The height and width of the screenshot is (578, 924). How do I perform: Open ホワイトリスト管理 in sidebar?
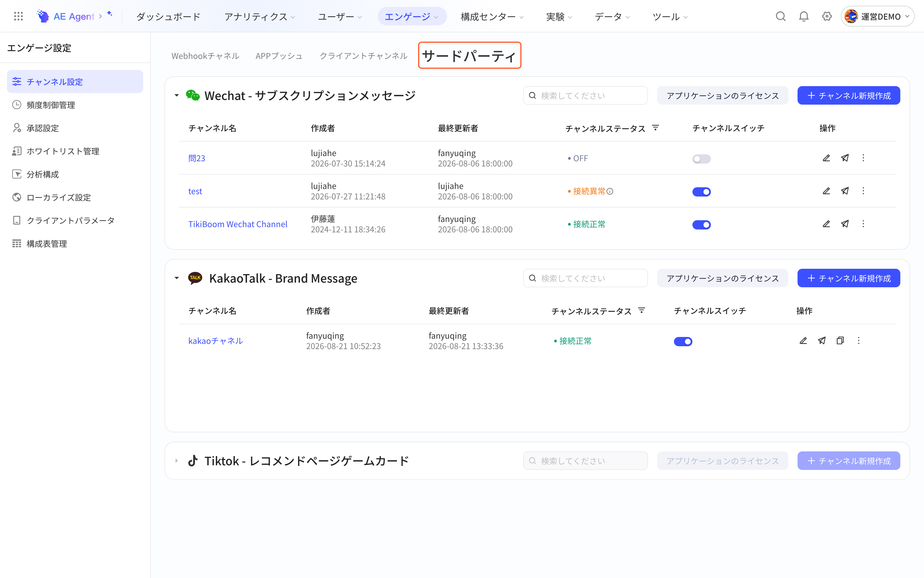75,151
